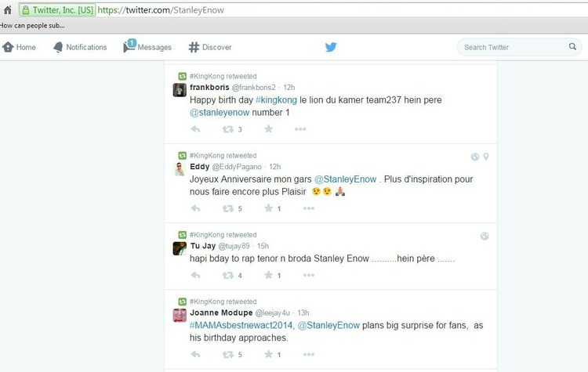
Task: Open frankboris tweet 12h timestamp
Action: coord(289,87)
